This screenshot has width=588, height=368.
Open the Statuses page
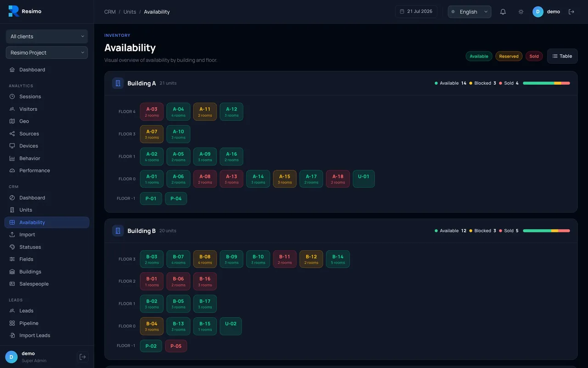[47, 247]
